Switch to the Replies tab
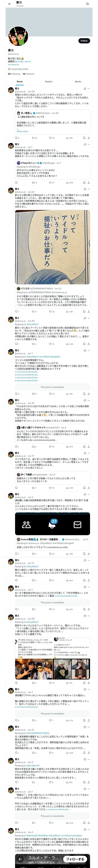98x868 pixels. pyautogui.click(x=49, y=82)
